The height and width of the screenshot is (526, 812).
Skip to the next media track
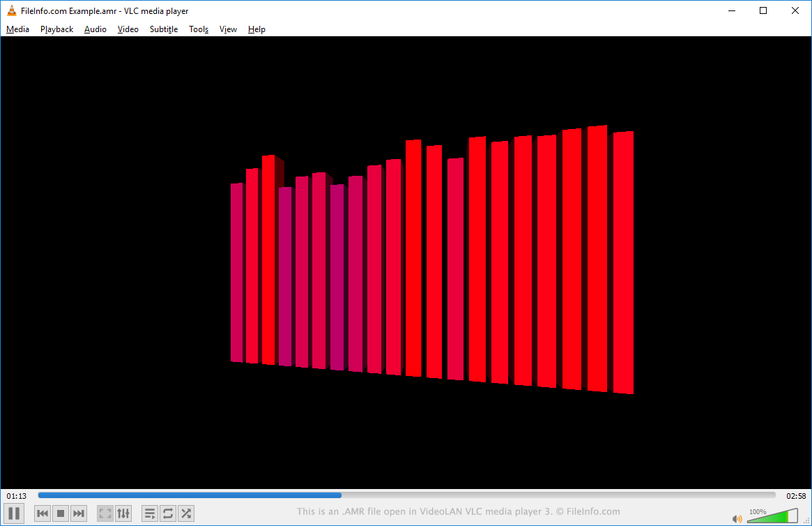(79, 513)
